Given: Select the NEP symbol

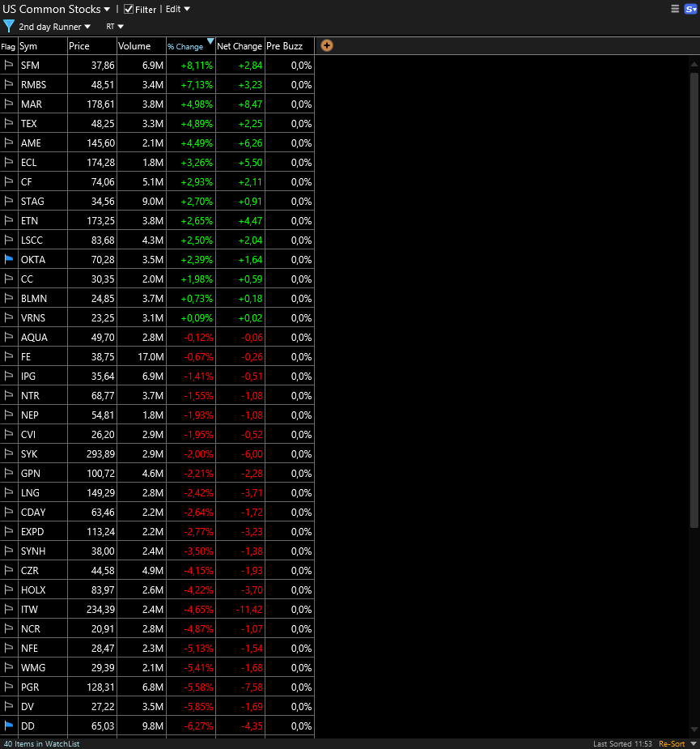Looking at the screenshot, I should pos(30,415).
